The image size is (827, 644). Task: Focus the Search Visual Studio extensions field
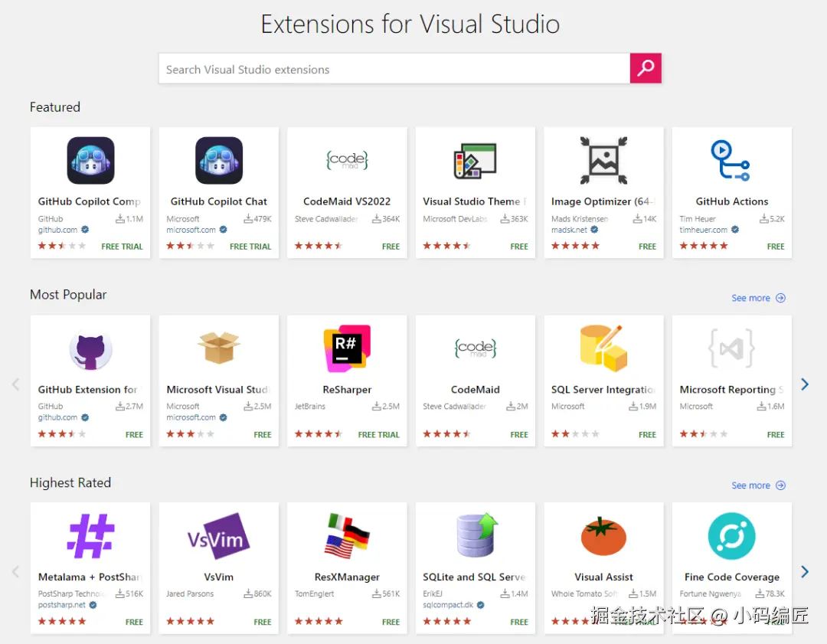point(394,69)
